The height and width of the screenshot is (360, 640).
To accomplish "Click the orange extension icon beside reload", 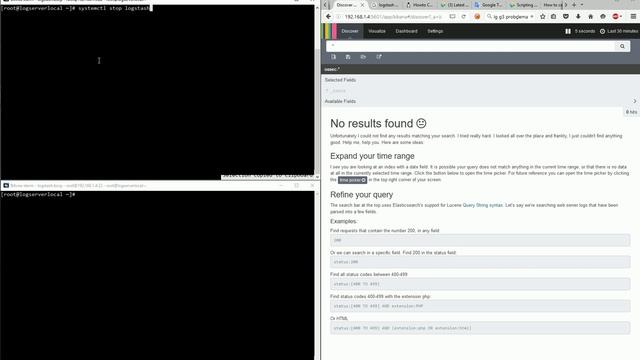I will (x=477, y=17).
